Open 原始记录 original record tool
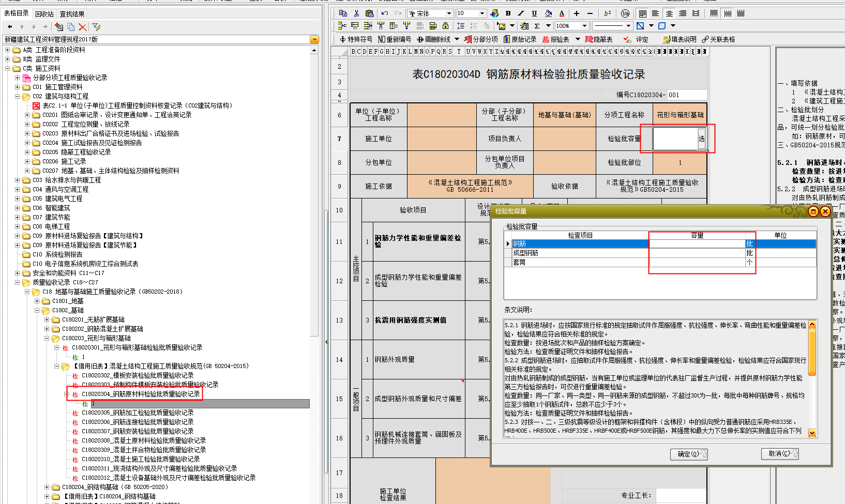845x504 pixels. [x=520, y=39]
